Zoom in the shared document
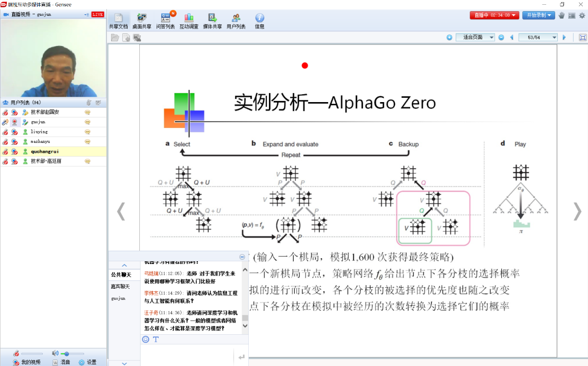Viewport: 588px width, 366px height. point(449,38)
